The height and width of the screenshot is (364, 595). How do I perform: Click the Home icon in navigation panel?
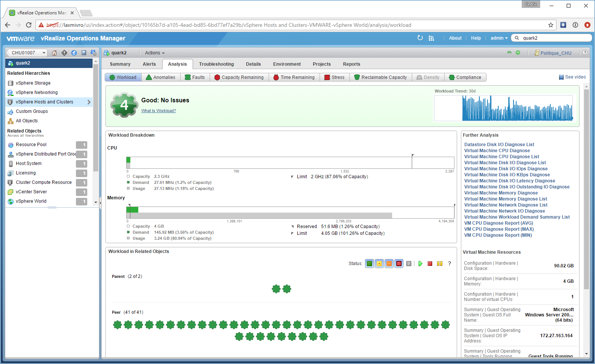coord(54,53)
